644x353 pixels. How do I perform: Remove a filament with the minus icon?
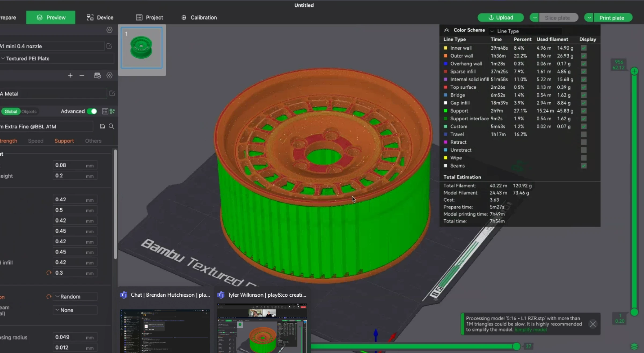click(82, 75)
